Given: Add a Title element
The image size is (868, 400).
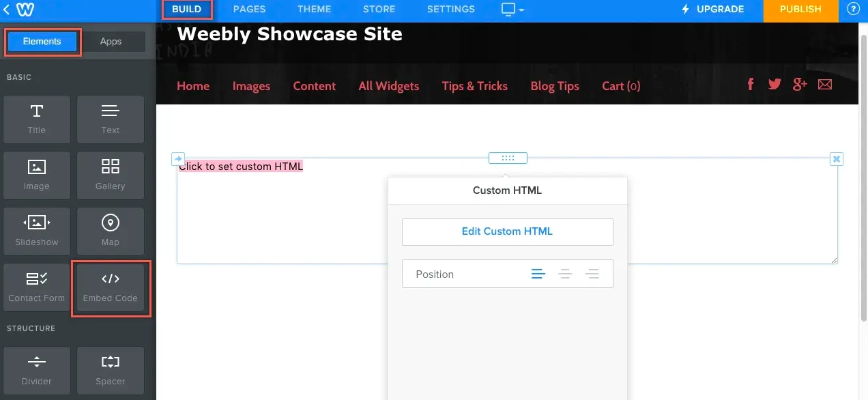Looking at the screenshot, I should 37,119.
